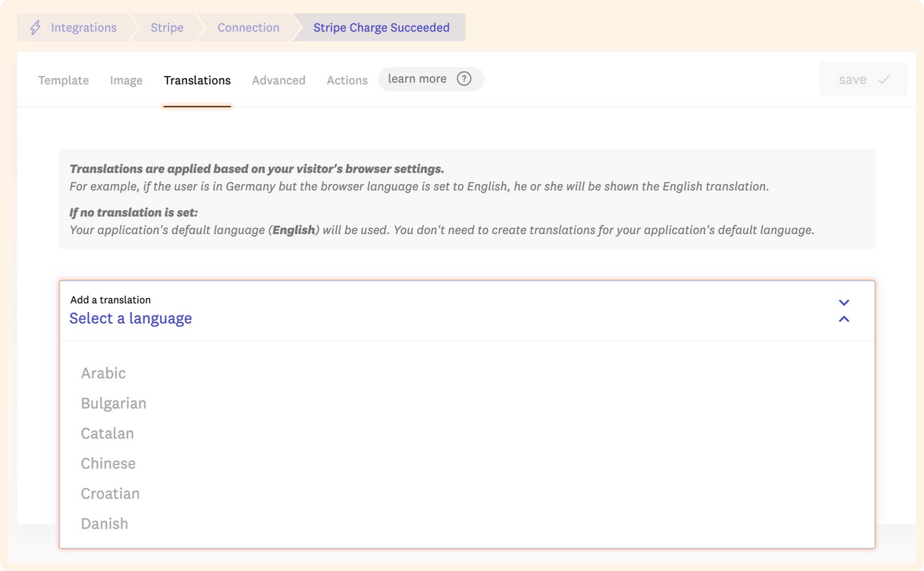Go to the Advanced tab
924x571 pixels.
tap(279, 80)
